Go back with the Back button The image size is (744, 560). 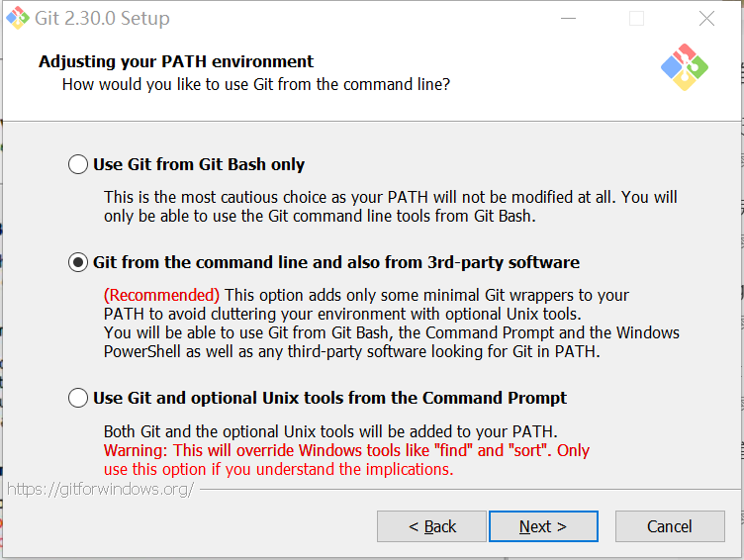[431, 526]
